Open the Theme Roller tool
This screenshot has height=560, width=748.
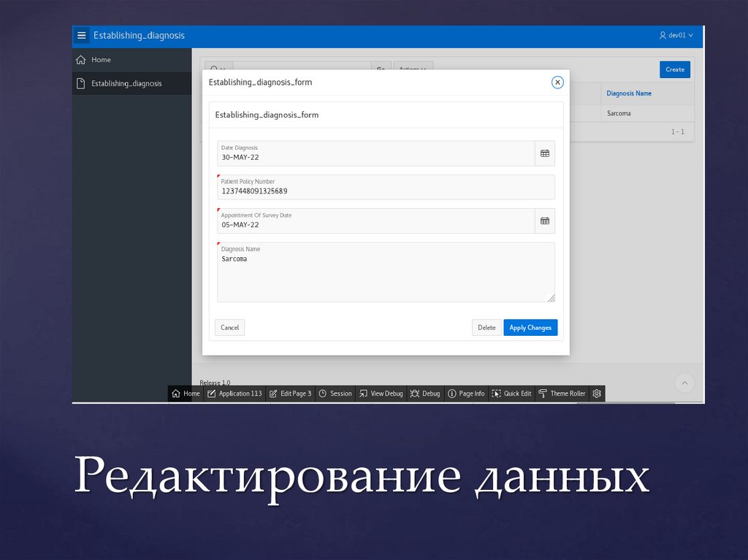pyautogui.click(x=561, y=394)
